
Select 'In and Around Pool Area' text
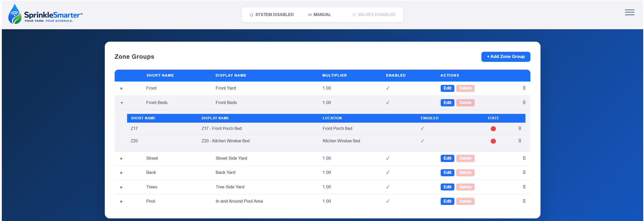[239, 201]
